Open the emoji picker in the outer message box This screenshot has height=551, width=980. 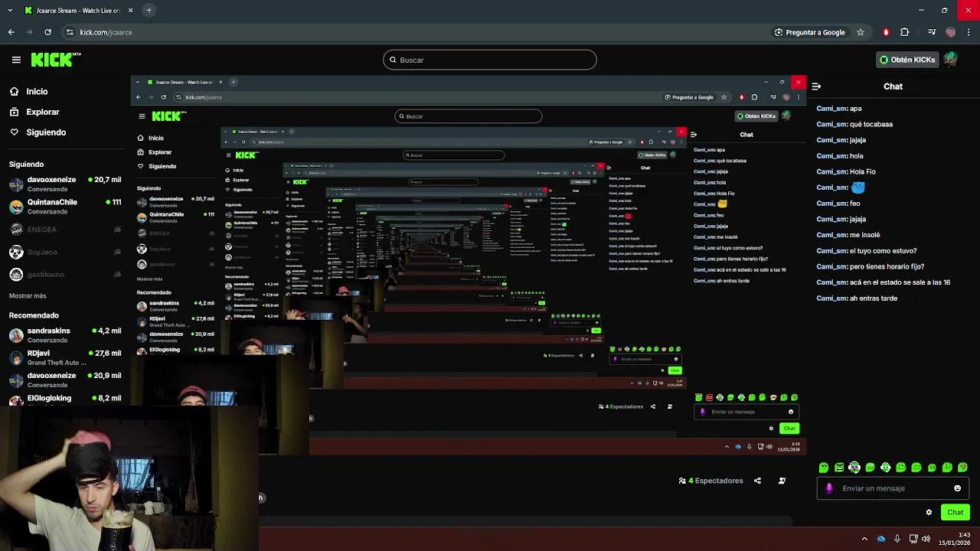tap(957, 488)
